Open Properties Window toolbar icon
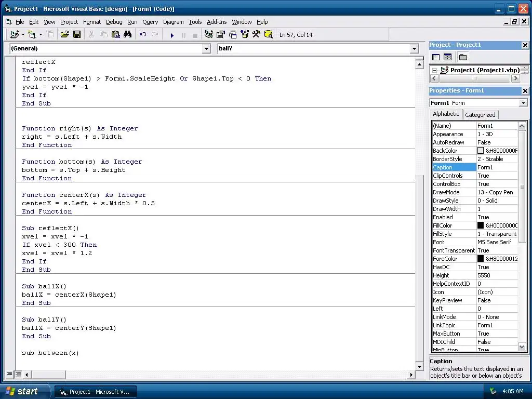Viewport: 532px width, 399px height. click(x=221, y=35)
